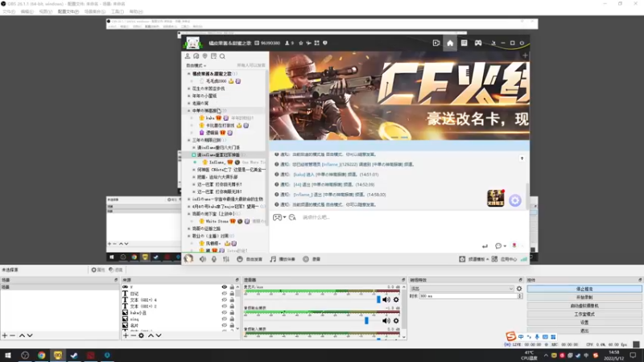Toggle lock on 文本 (GDI+) 2 source
The height and width of the screenshot is (362, 644).
click(232, 306)
